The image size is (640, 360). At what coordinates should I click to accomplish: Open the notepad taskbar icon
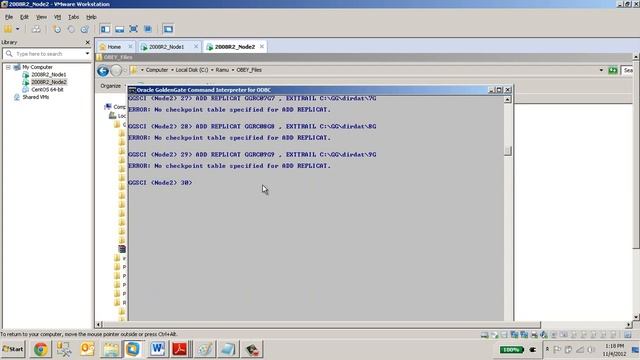coord(227,349)
